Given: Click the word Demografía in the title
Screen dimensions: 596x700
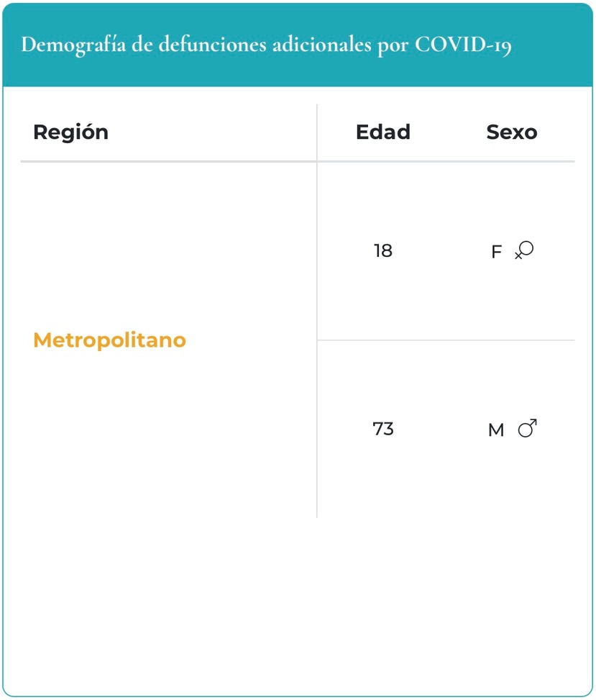Looking at the screenshot, I should 73,45.
